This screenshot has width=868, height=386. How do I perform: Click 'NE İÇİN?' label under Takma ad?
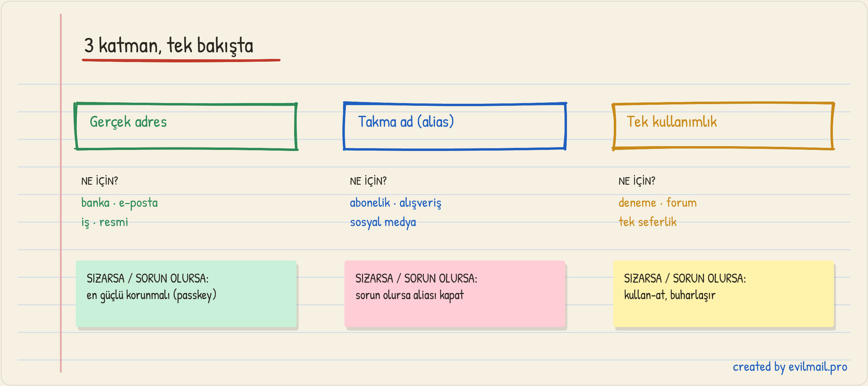pyautogui.click(x=368, y=181)
